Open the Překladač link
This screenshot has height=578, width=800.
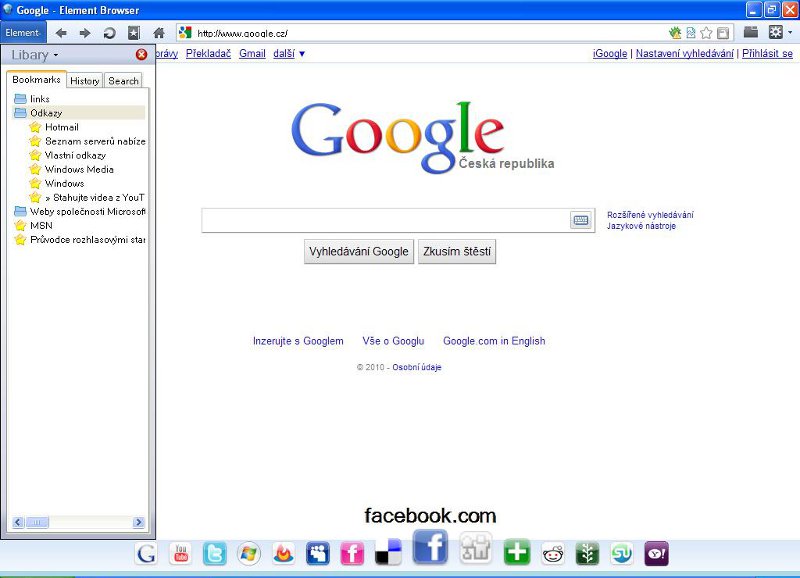(208, 54)
